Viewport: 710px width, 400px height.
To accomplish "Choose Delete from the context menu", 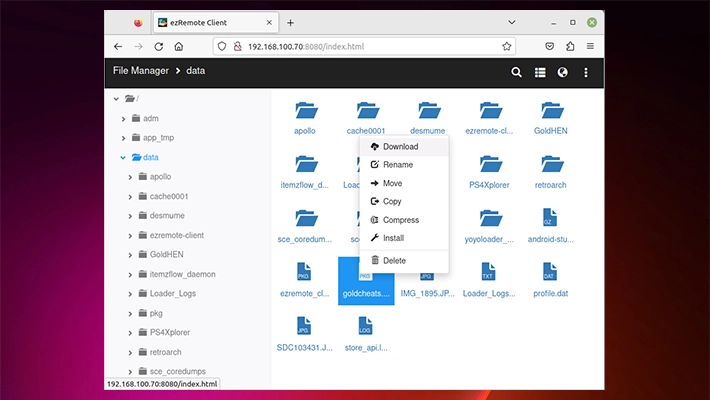I will (404, 260).
